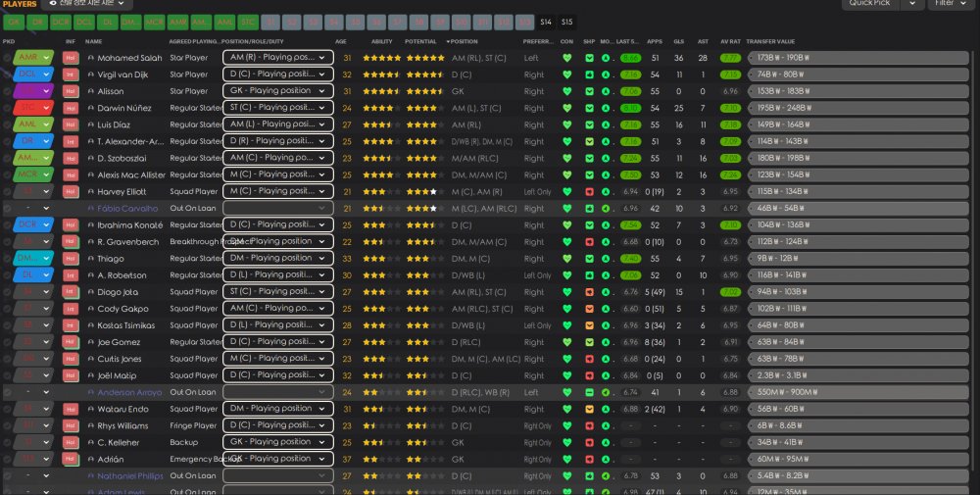This screenshot has width=980, height=495.
Task: Toggle the selection circle for Thiago
Action: tap(7, 259)
